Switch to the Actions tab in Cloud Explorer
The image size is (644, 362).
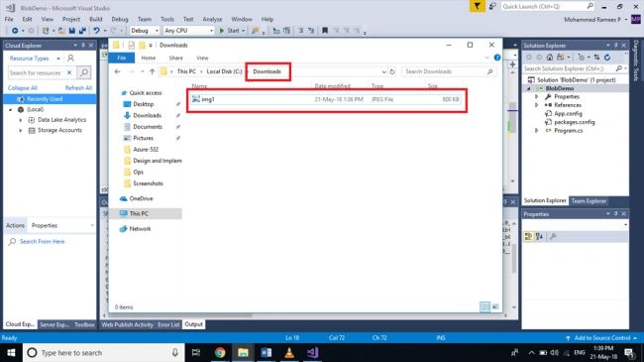[15, 225]
